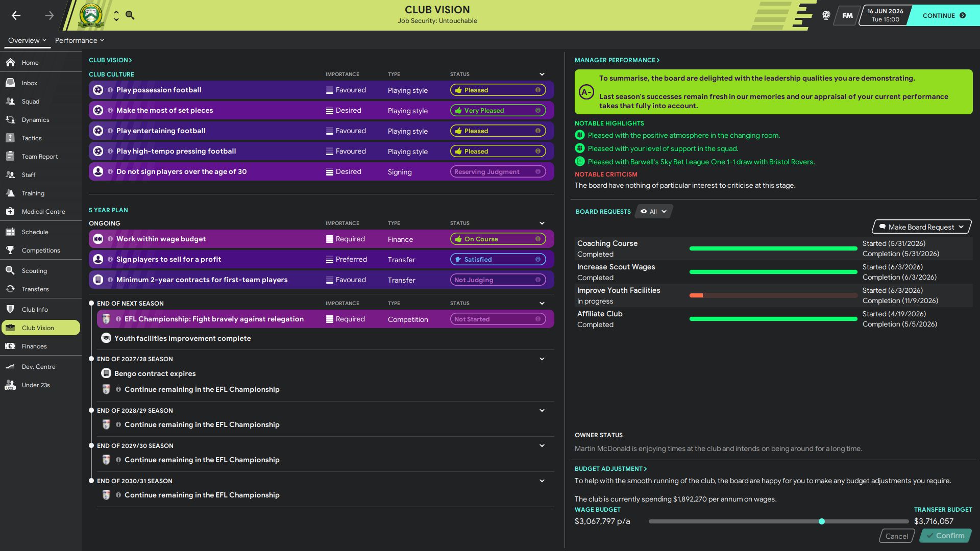Open Finances from the sidebar
Screen dimensions: 980x551
[41, 346]
